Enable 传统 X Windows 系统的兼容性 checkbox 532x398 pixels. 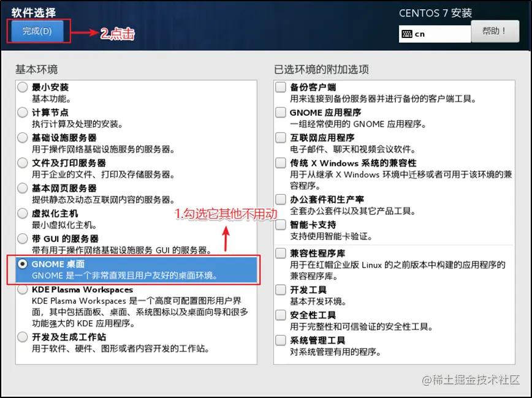point(281,163)
